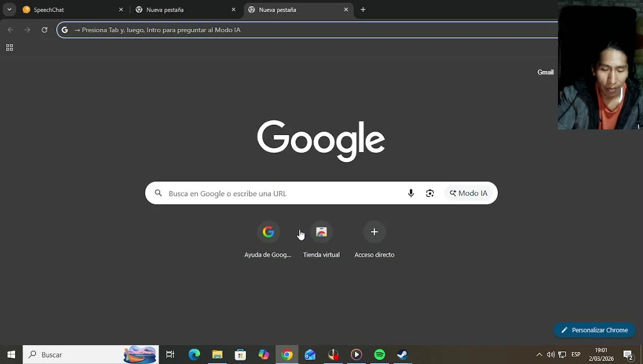Click the magnifier icon in search box
The image size is (643, 364).
(x=158, y=193)
